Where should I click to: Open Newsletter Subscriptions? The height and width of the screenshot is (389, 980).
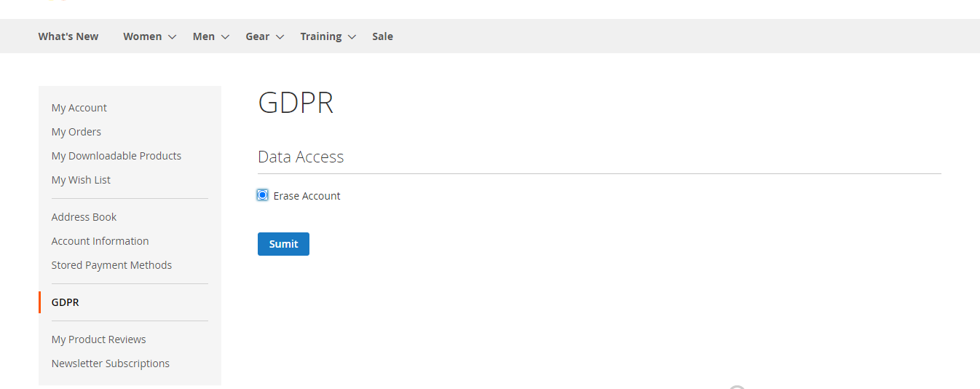110,364
